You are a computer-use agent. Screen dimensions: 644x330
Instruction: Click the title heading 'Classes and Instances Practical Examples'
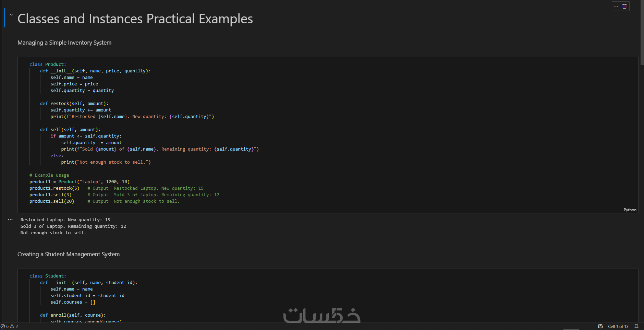click(x=135, y=19)
